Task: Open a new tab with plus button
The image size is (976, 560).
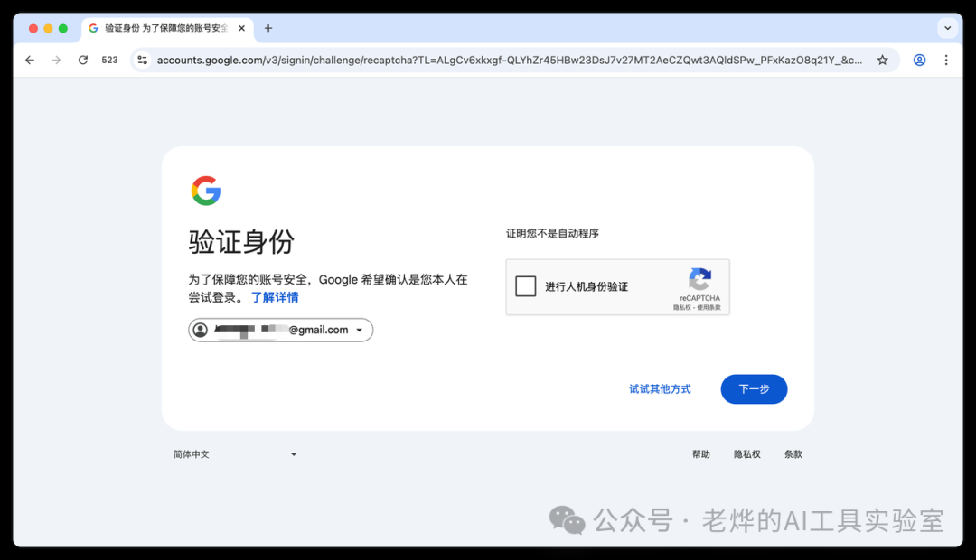Action: [x=268, y=28]
